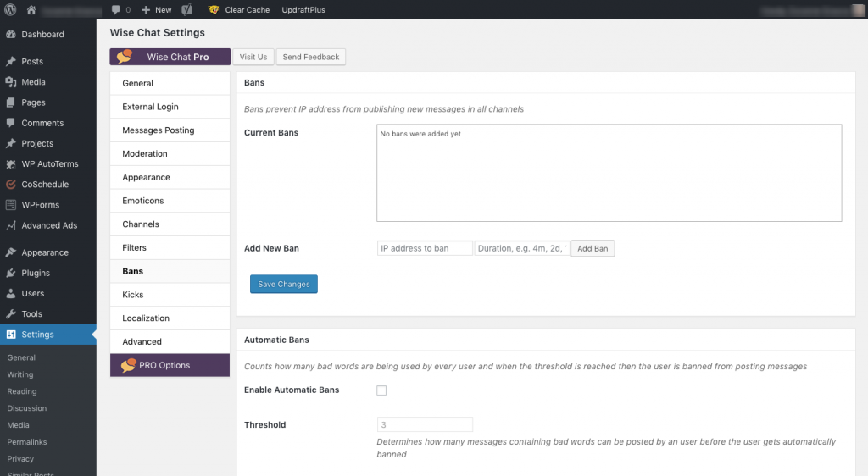Open the New content menu in admin bar

pos(156,10)
